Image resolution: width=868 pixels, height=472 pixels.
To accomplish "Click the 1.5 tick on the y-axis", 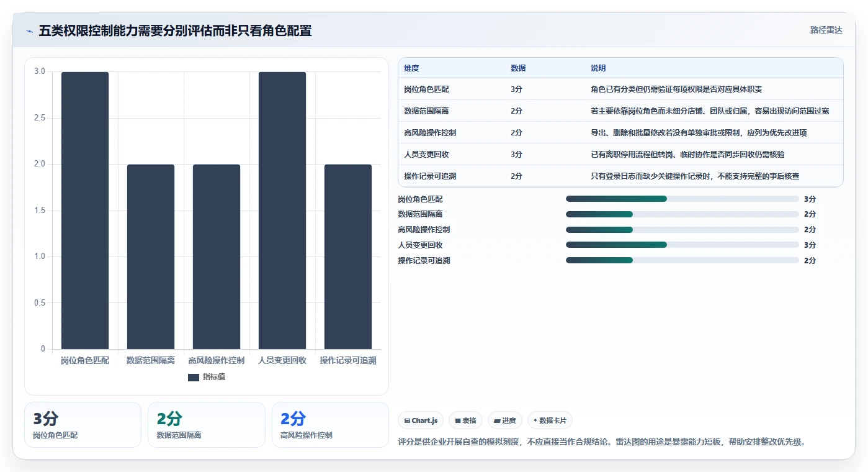I will coord(40,211).
